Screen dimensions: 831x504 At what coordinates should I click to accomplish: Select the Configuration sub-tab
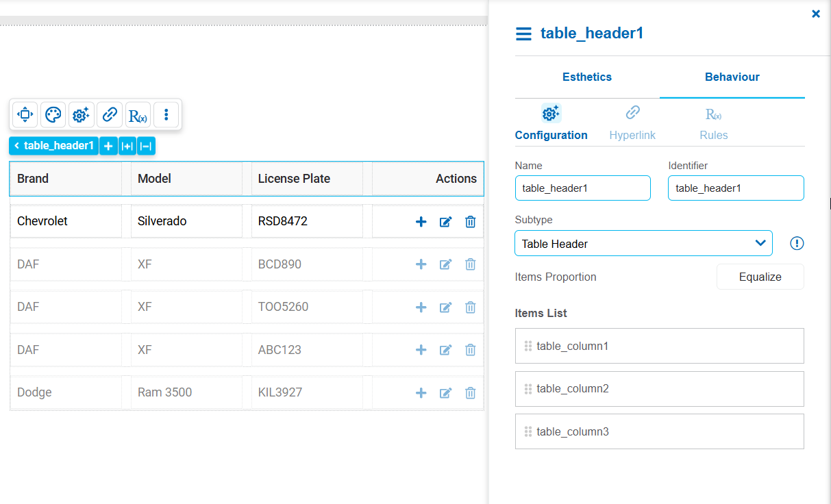pyautogui.click(x=551, y=123)
